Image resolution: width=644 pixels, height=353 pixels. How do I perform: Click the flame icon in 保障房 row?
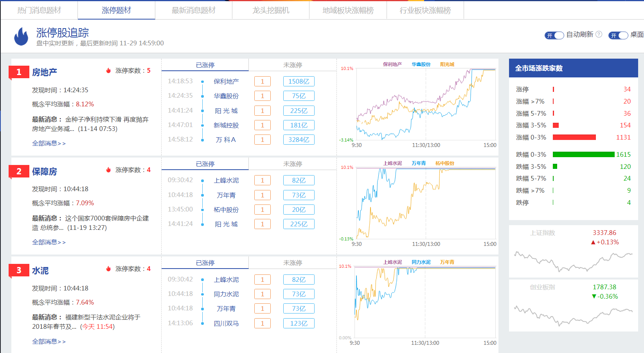pyautogui.click(x=108, y=170)
